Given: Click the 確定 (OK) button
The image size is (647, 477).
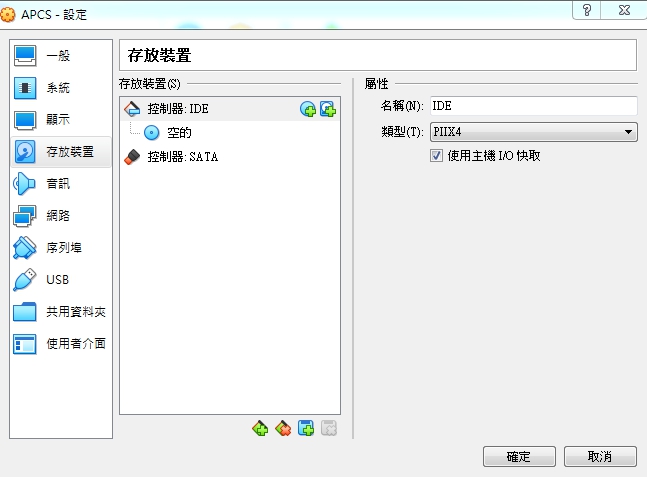Looking at the screenshot, I should click(x=518, y=456).
